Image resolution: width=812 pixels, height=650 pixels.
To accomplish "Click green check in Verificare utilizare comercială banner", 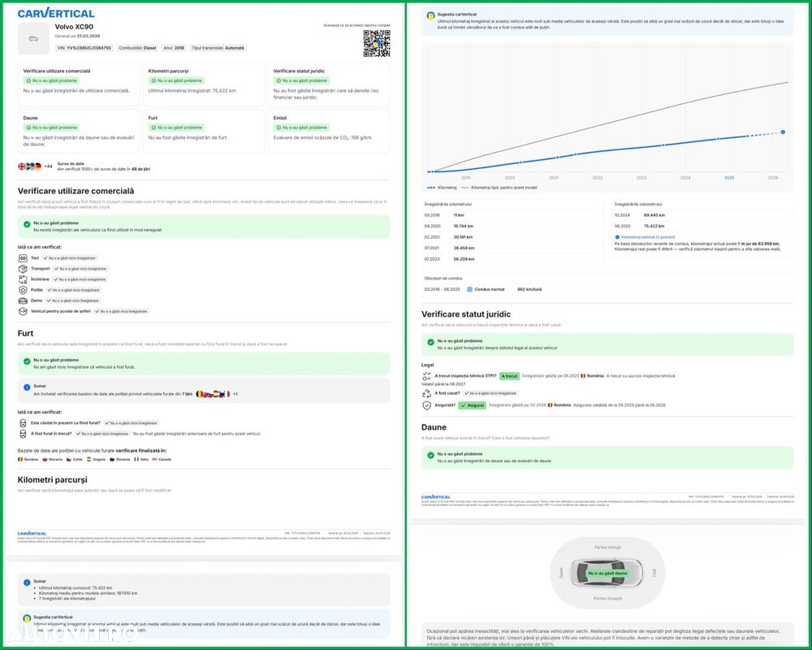I will (x=27, y=224).
